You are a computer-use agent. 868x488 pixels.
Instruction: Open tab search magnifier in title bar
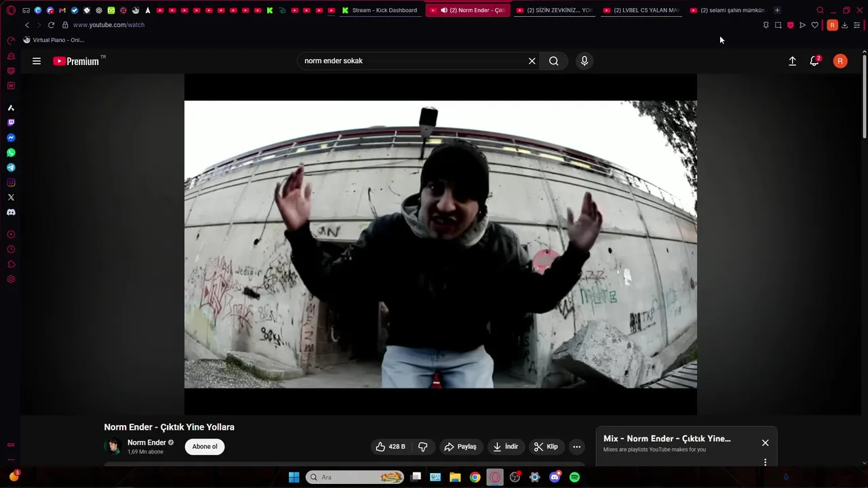[820, 10]
